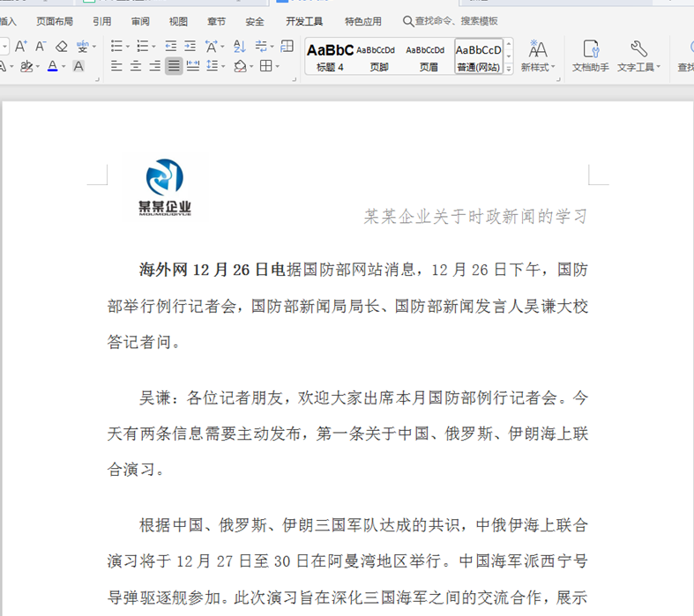Click the sort icon

[x=240, y=47]
